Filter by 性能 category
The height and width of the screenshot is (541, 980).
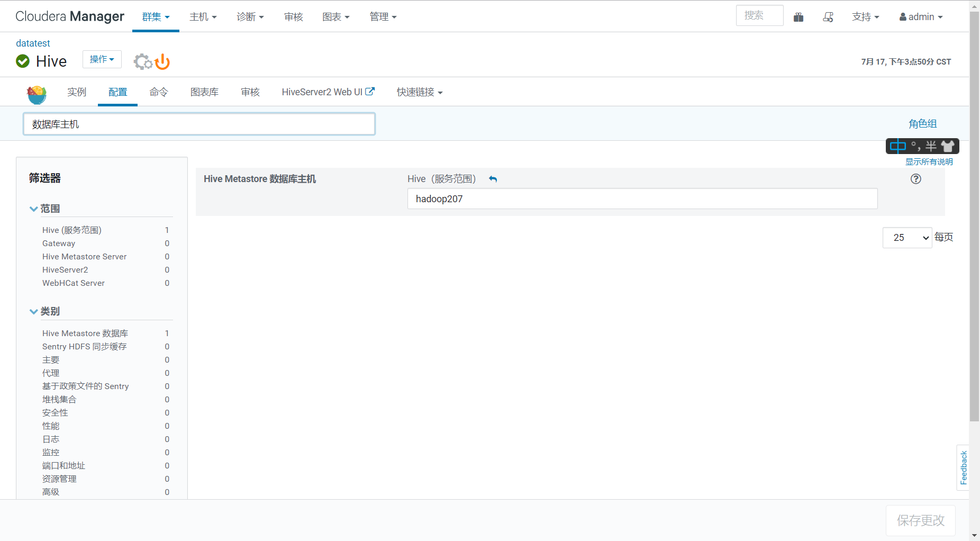(x=51, y=426)
